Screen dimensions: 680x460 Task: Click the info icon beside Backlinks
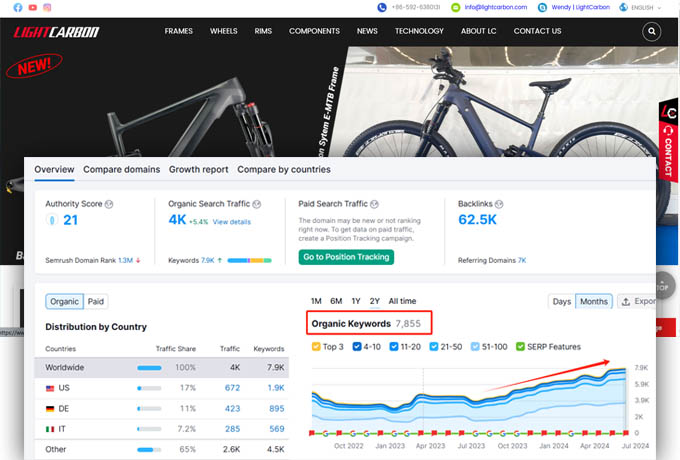[499, 204]
